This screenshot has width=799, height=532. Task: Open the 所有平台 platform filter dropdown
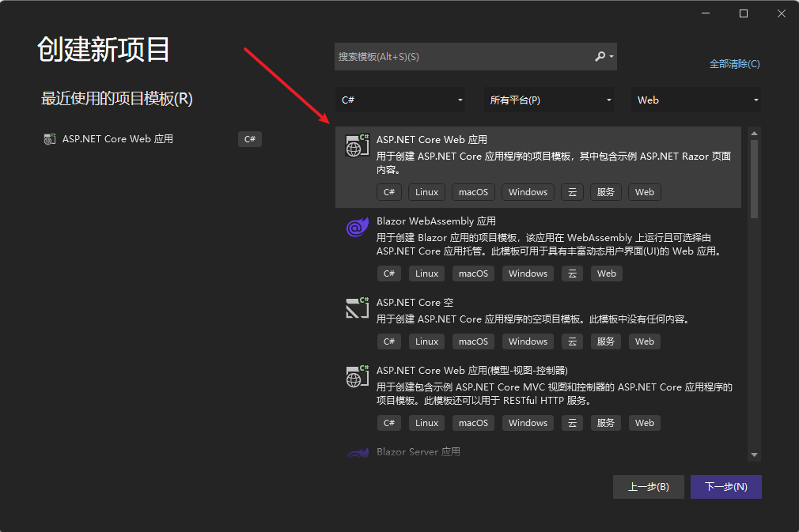[x=549, y=100]
